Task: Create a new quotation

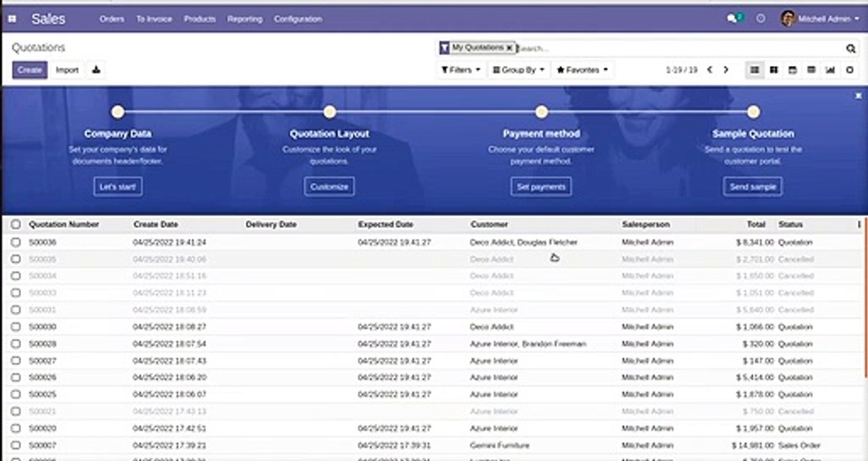Action: tap(29, 70)
